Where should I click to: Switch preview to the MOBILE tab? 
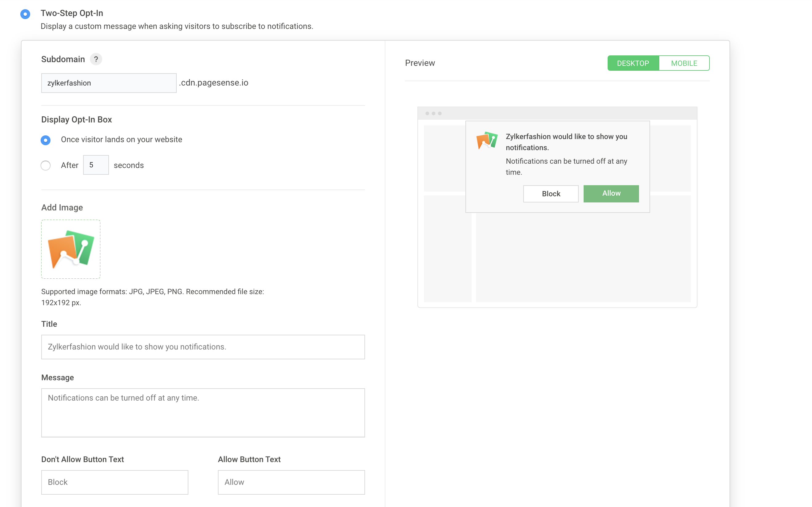point(684,63)
